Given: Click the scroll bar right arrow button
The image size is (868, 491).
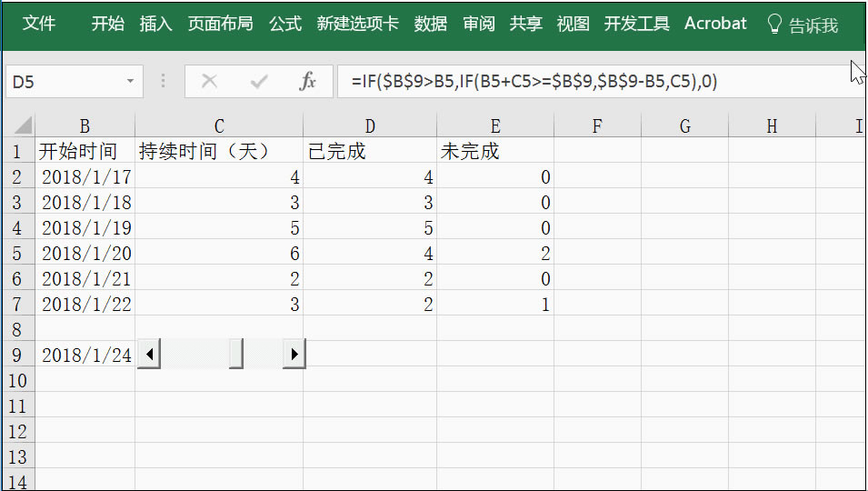Looking at the screenshot, I should pyautogui.click(x=294, y=354).
